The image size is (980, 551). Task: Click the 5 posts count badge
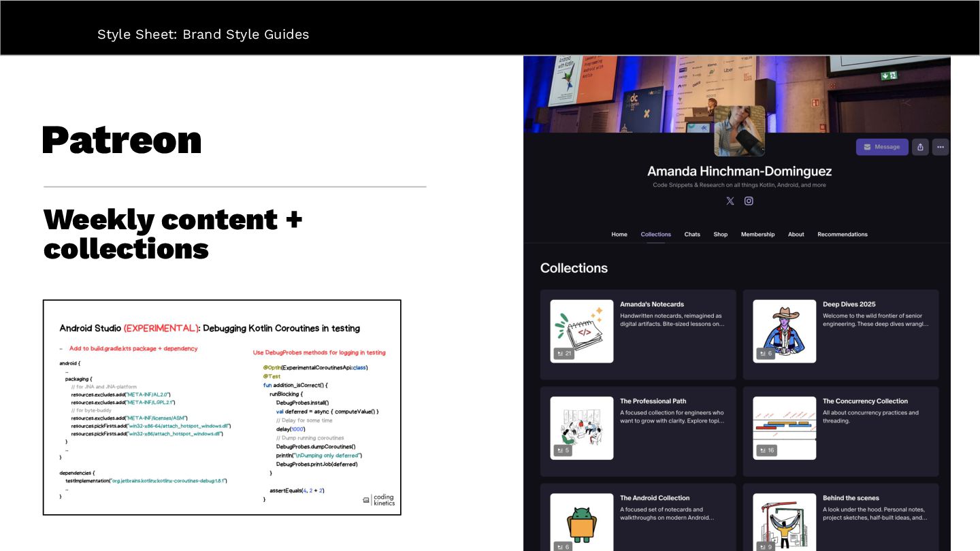pos(563,450)
